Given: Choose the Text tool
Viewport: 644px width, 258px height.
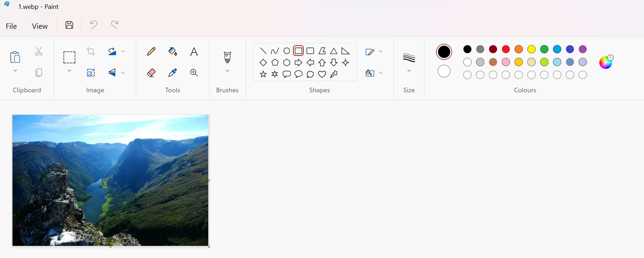Looking at the screenshot, I should pyautogui.click(x=194, y=52).
